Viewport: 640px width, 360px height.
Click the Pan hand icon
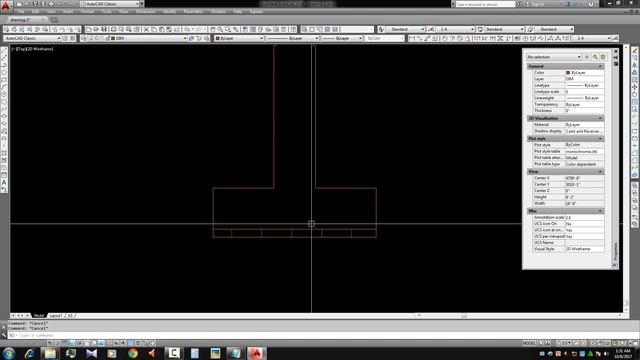(x=212, y=29)
